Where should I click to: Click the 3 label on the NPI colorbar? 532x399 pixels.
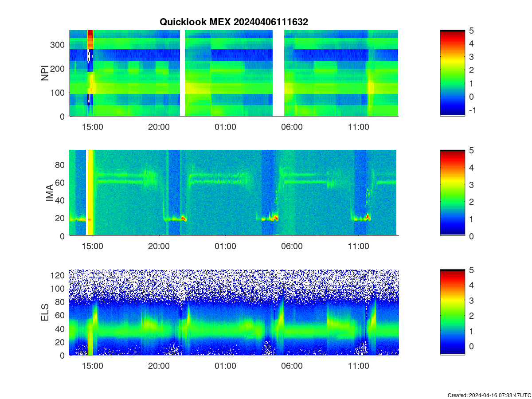(471, 57)
